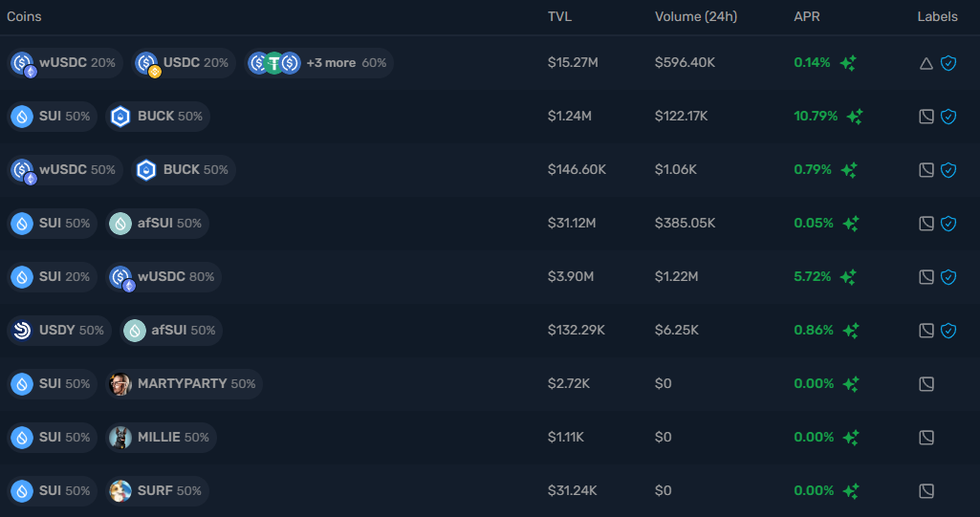Click the Coins column header
Image resolution: width=980 pixels, height=517 pixels.
tap(24, 17)
